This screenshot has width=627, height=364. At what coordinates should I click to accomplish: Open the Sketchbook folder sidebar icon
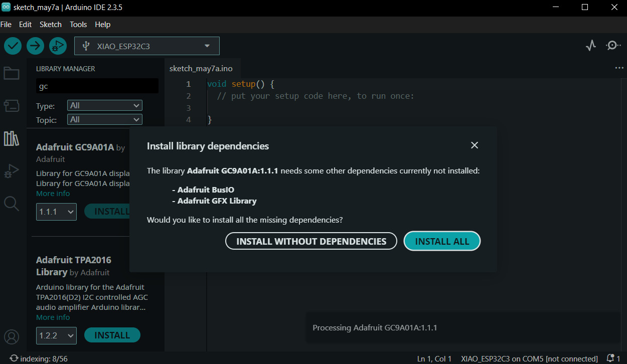pyautogui.click(x=12, y=73)
